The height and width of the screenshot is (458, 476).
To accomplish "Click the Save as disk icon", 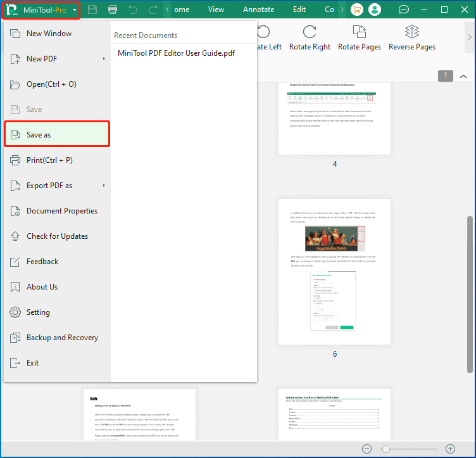I will point(15,135).
